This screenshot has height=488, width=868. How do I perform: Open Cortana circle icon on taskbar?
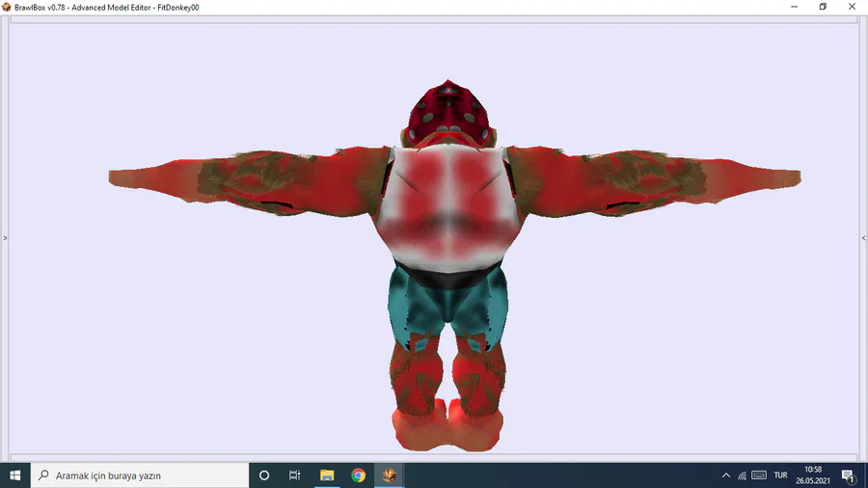click(264, 475)
